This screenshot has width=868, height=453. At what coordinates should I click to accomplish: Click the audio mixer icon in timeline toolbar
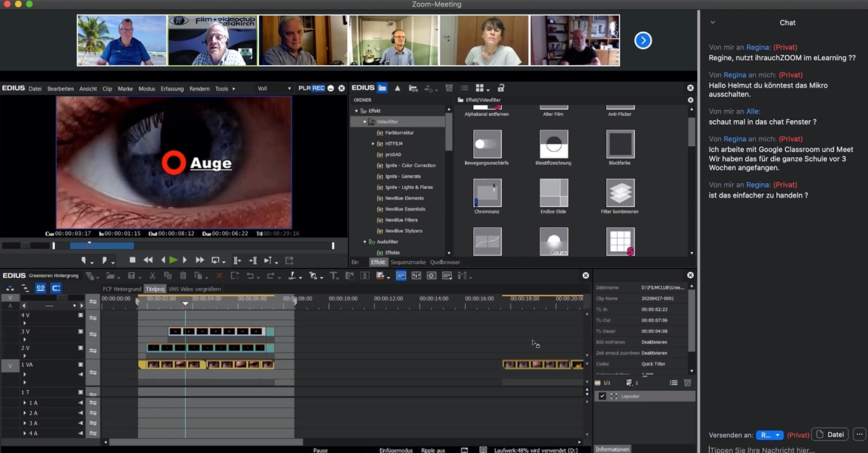coord(416,276)
